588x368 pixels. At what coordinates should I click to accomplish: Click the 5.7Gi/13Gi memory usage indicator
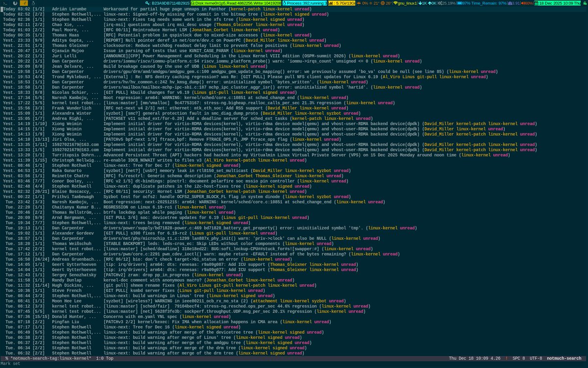pos(342,3)
